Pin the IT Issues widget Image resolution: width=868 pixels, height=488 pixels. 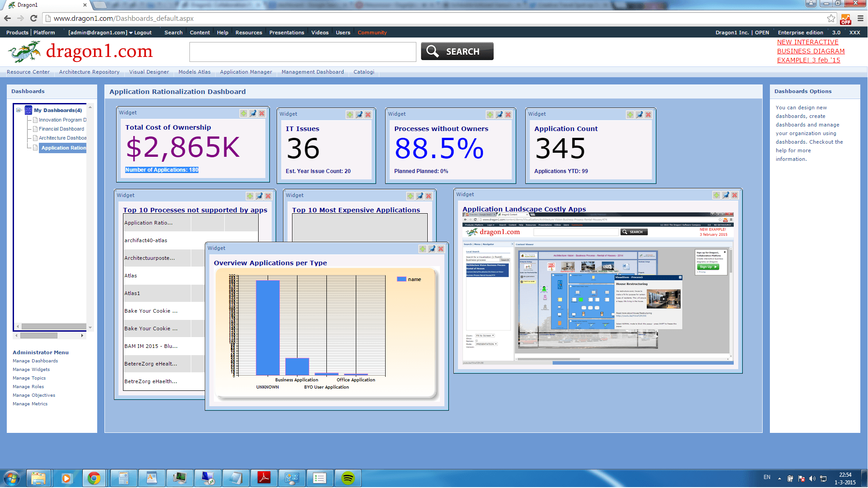(359, 115)
